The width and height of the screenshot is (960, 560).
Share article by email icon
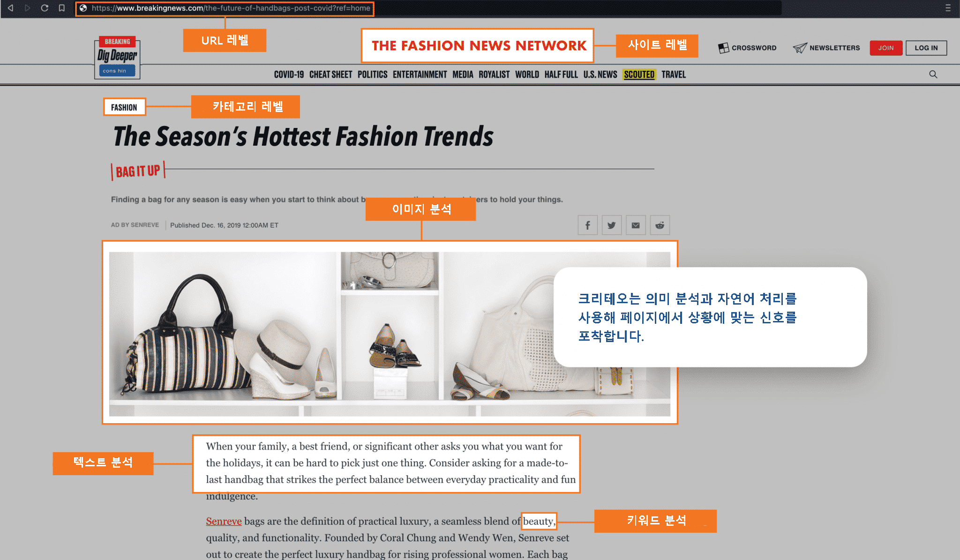636,225
